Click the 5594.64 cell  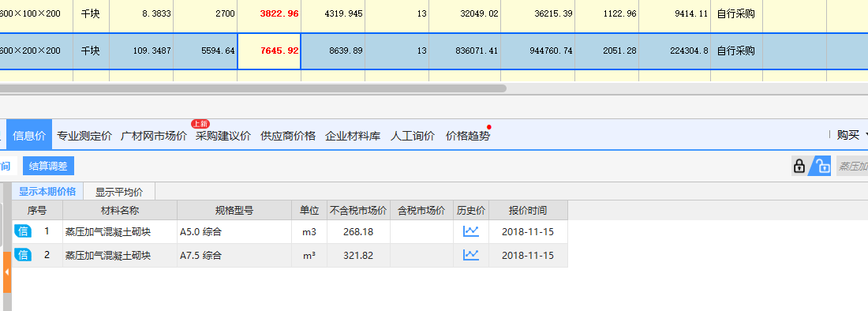click(x=205, y=51)
